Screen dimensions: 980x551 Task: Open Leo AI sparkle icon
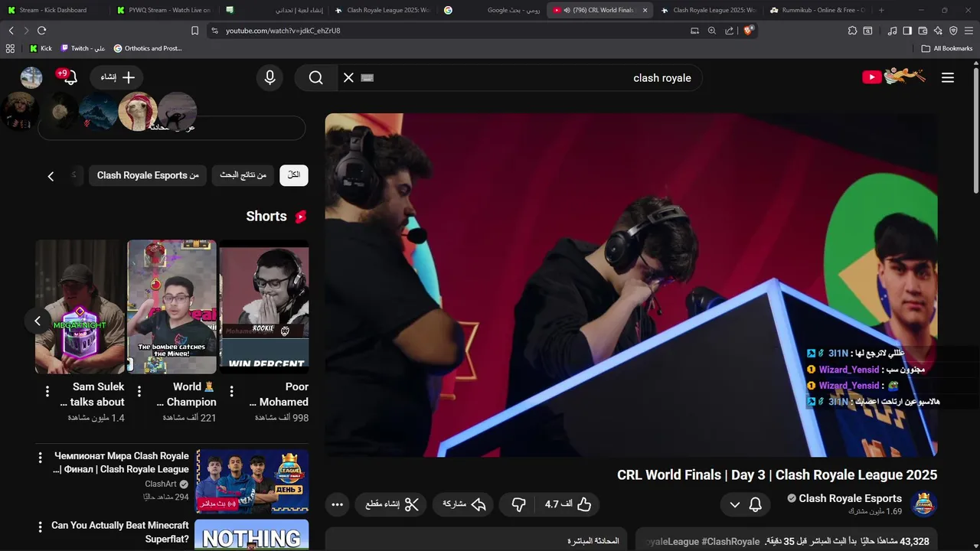point(938,31)
